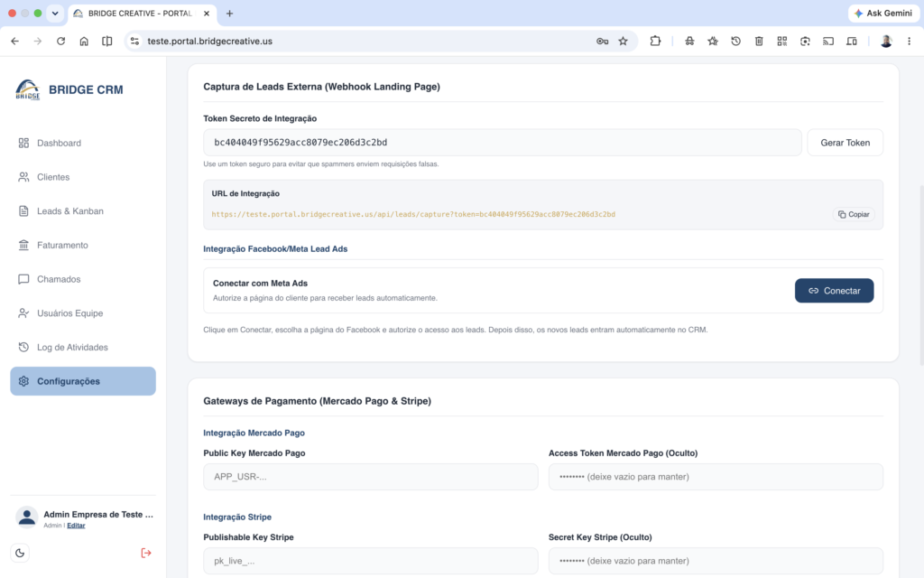This screenshot has width=924, height=578.
Task: Click browser forward arrow
Action: (38, 42)
